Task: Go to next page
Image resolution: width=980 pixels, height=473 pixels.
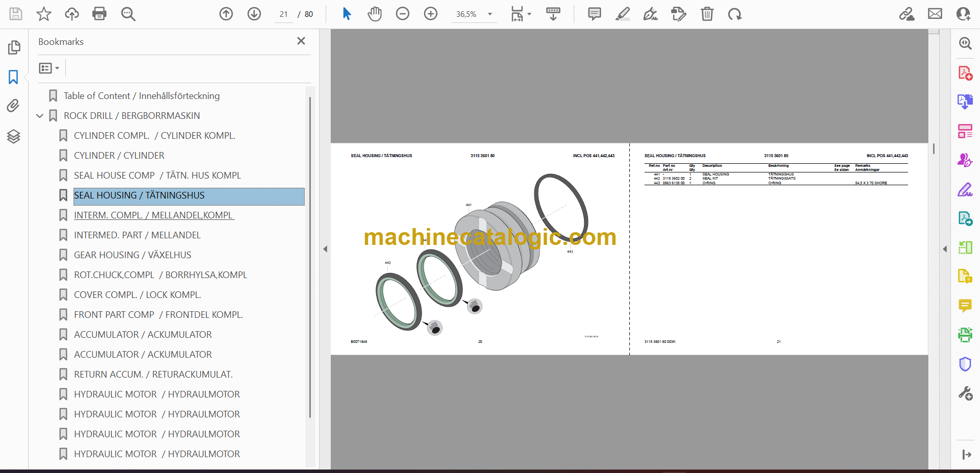Action: tap(254, 14)
